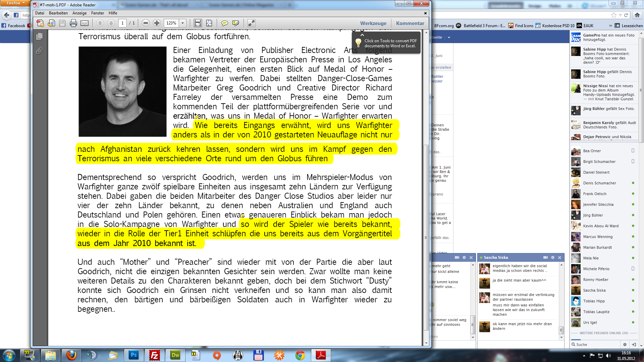
Task: Open FileZilla from taskbar
Action: point(155,355)
